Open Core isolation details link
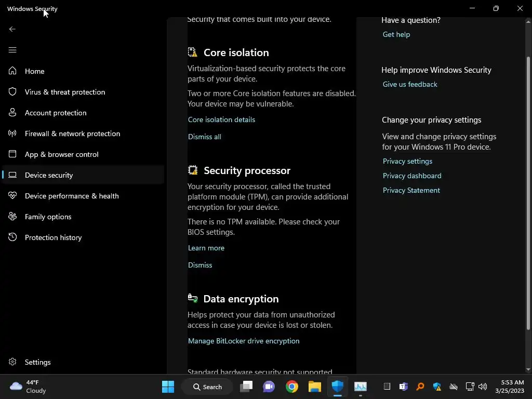This screenshot has width=532, height=399. coord(221,119)
